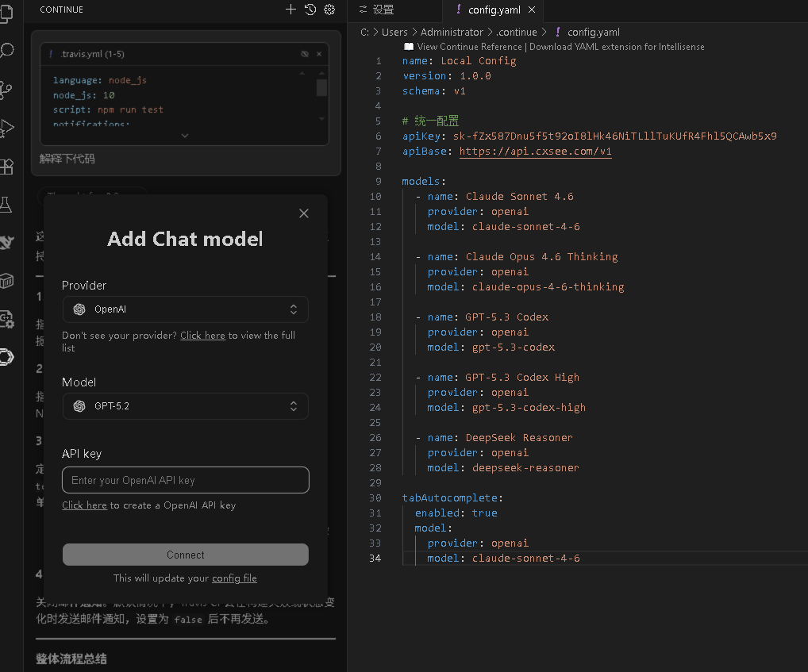Close the Add Chat model dialog

coord(303,213)
